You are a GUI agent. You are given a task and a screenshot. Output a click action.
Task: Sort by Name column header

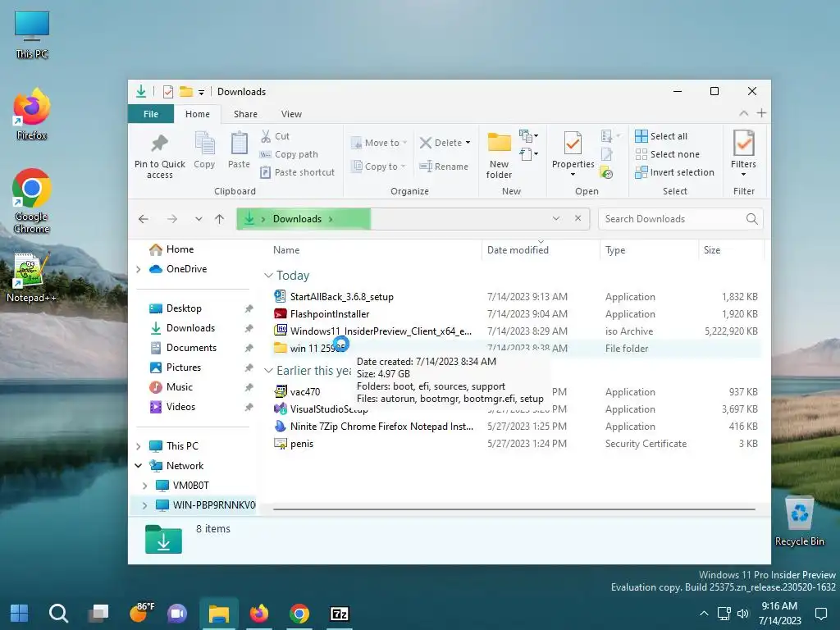pos(286,250)
